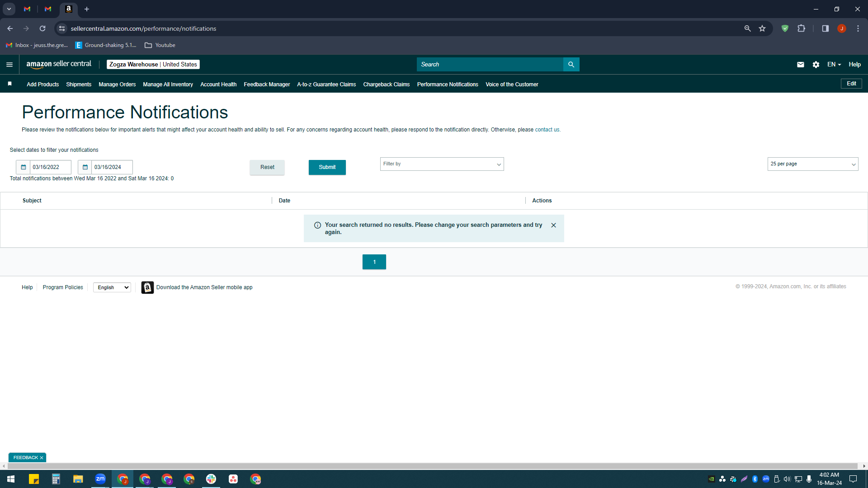Go to Manage Orders

(x=117, y=84)
